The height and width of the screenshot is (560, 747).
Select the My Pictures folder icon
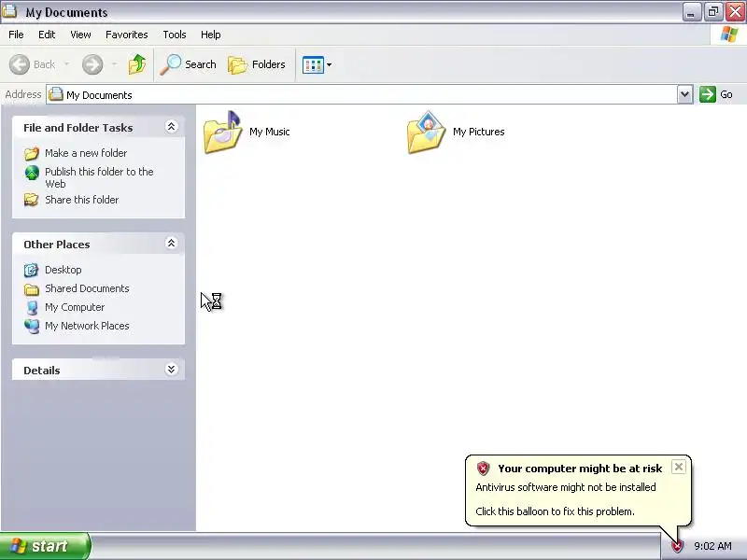(x=427, y=132)
